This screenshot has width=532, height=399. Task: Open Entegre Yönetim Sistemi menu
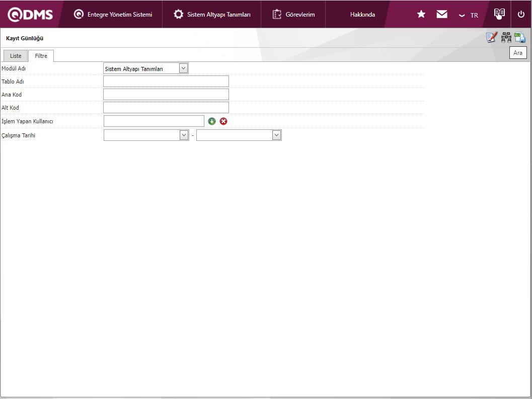[x=113, y=15]
